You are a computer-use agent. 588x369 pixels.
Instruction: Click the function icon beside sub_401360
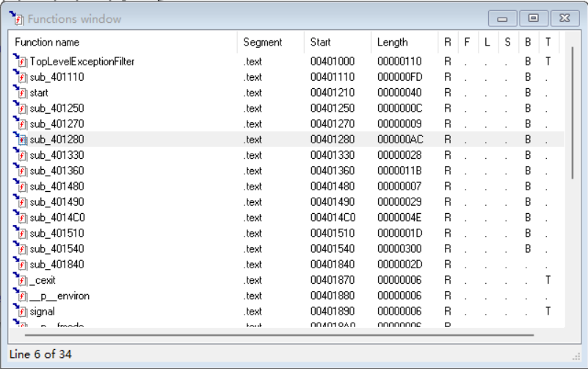21,171
